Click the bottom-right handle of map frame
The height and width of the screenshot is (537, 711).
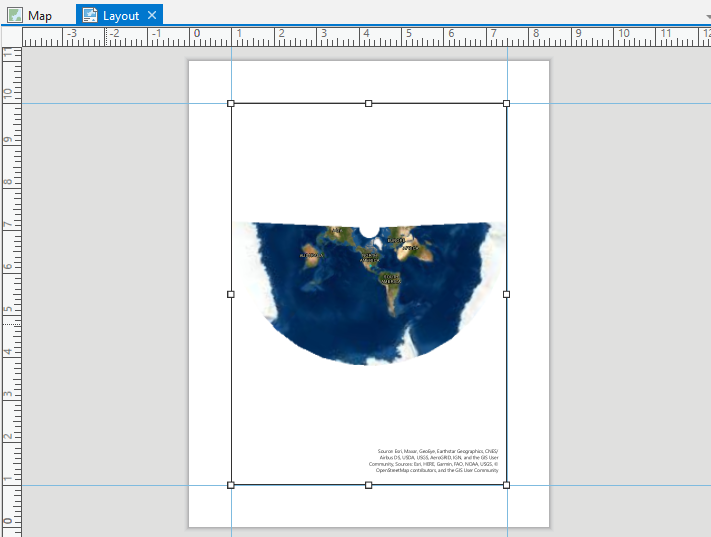506,485
